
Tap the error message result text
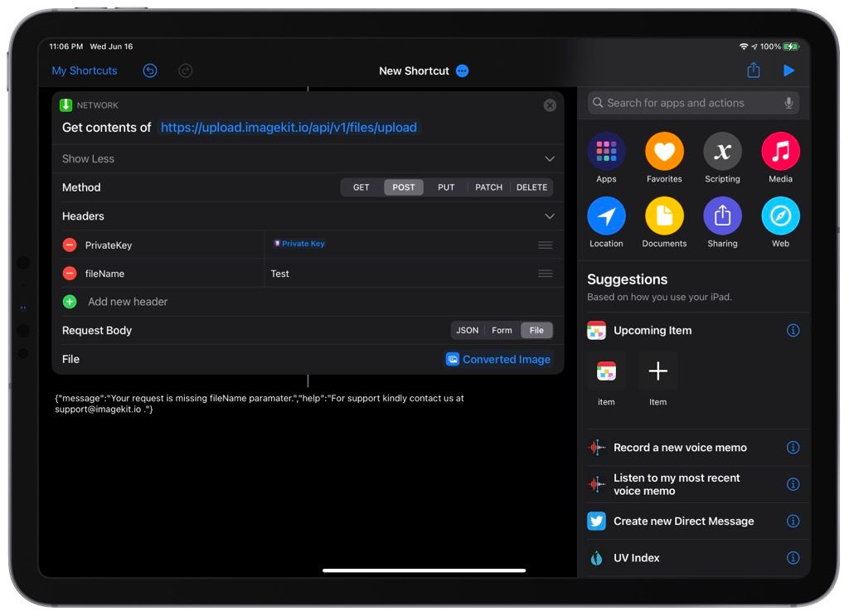260,404
